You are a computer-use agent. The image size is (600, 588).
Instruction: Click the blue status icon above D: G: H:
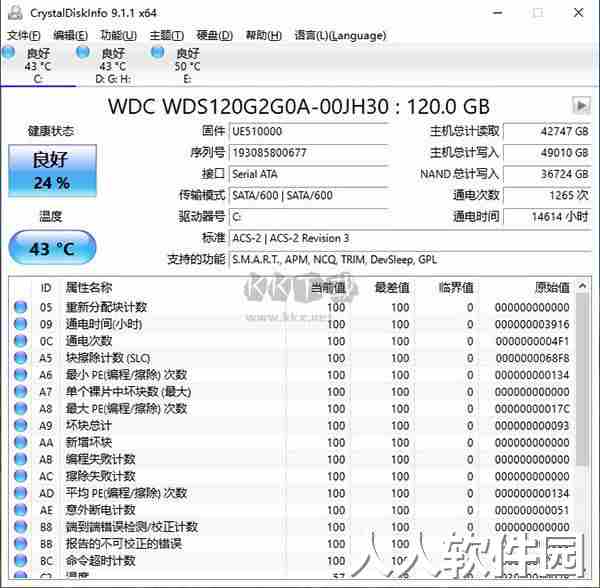[x=83, y=52]
